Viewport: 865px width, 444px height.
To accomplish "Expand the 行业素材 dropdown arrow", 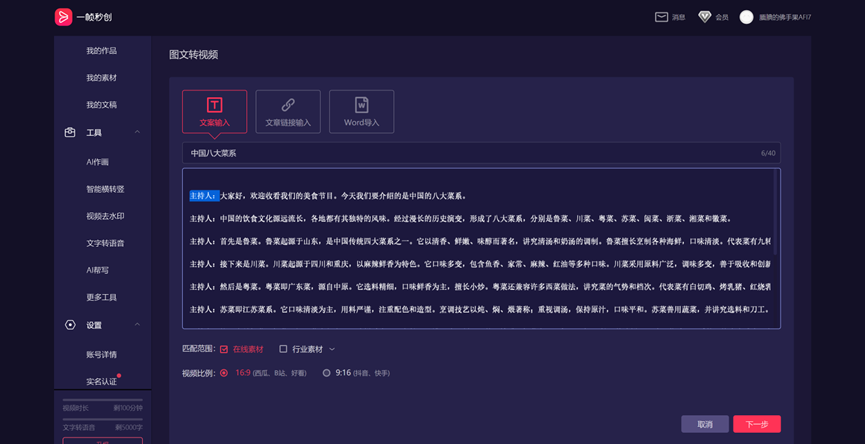I will 332,349.
